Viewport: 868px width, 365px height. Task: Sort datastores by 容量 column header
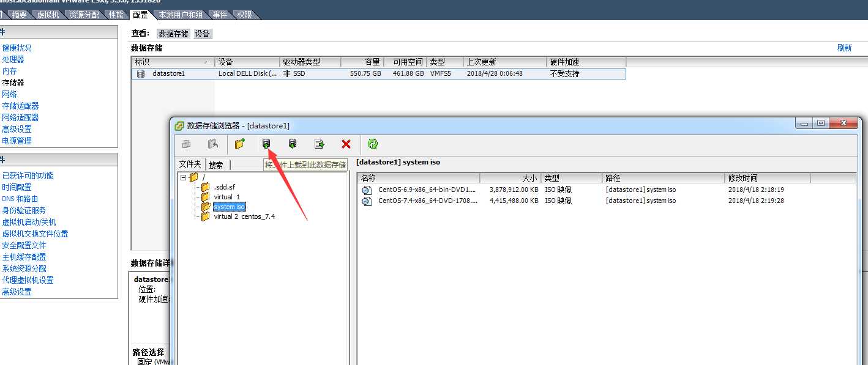click(362, 62)
